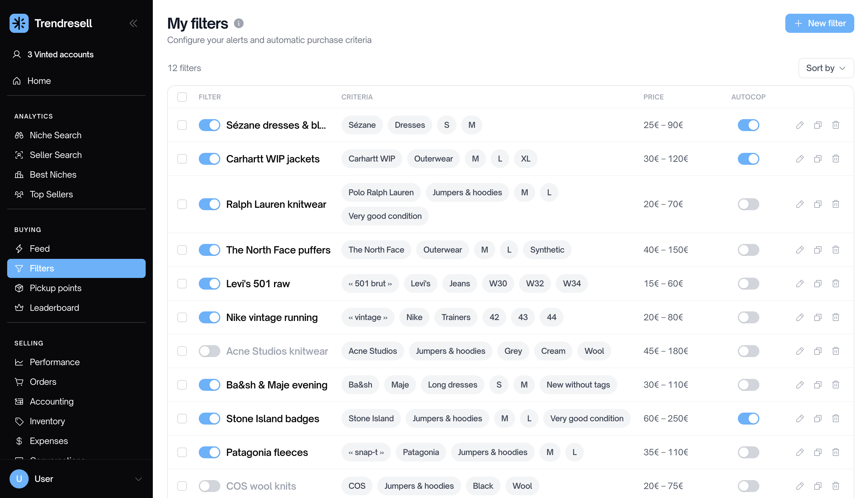Delete the Stone Island badges filter

835,418
